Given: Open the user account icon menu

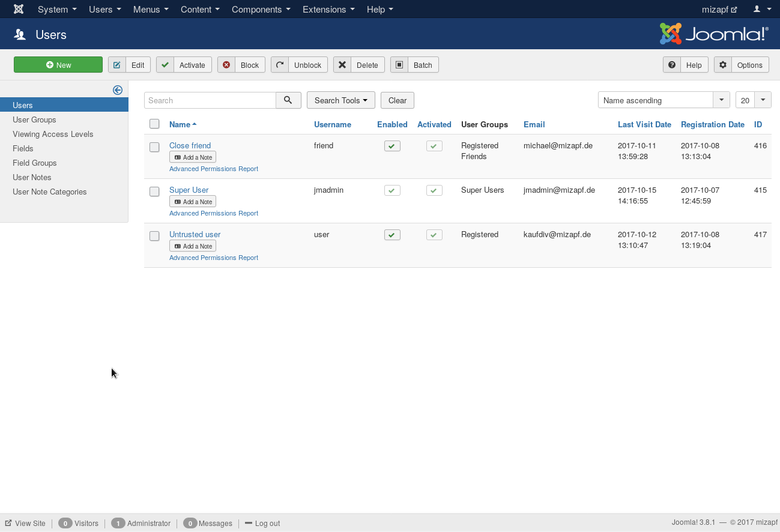Looking at the screenshot, I should pyautogui.click(x=762, y=9).
